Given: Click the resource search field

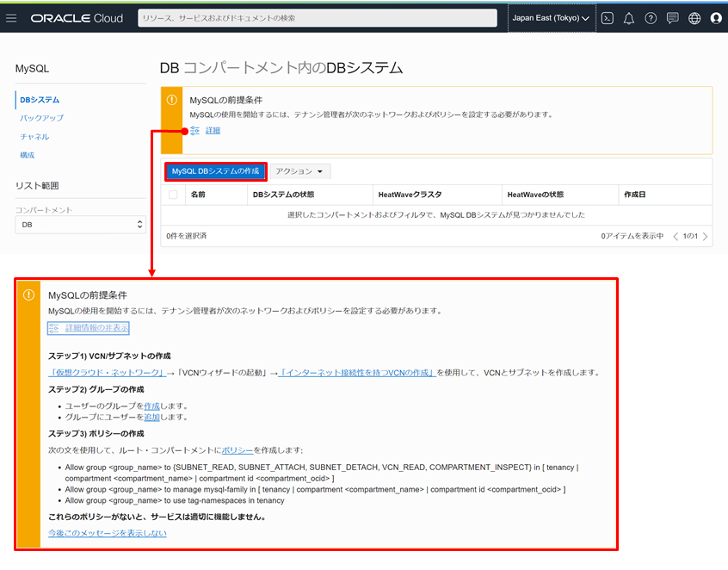Looking at the screenshot, I should coord(317,18).
